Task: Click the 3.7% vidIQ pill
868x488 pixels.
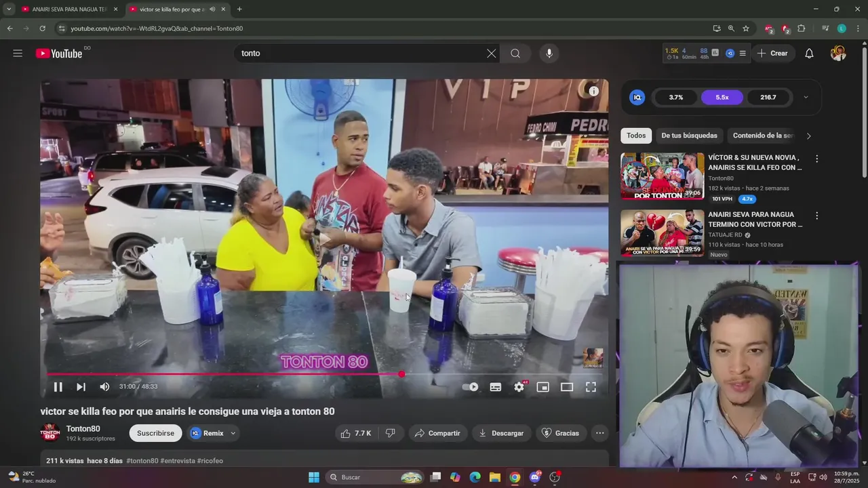Action: 676,98
